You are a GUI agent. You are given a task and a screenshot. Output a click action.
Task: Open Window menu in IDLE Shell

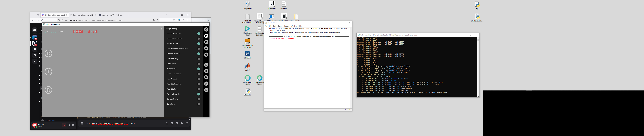pos(294,26)
